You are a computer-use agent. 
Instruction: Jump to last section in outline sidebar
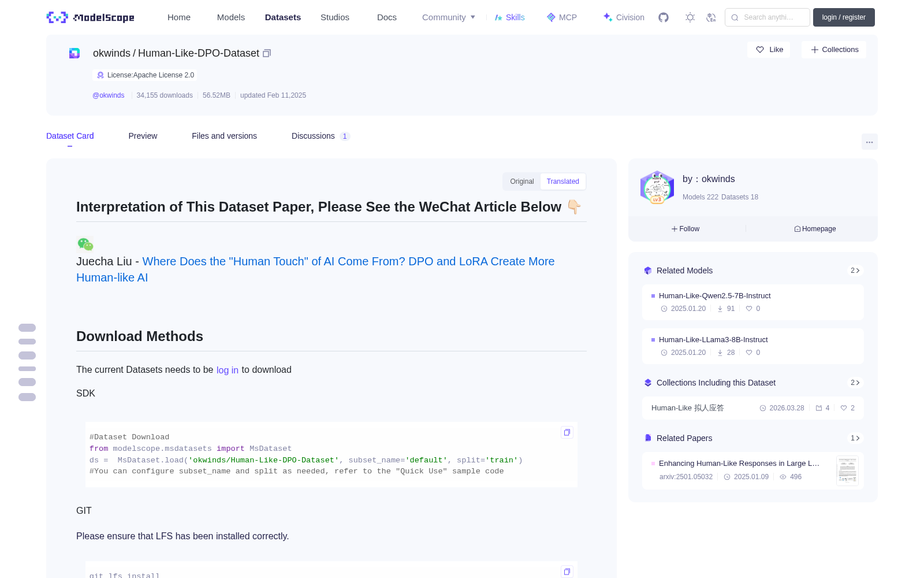click(x=27, y=397)
